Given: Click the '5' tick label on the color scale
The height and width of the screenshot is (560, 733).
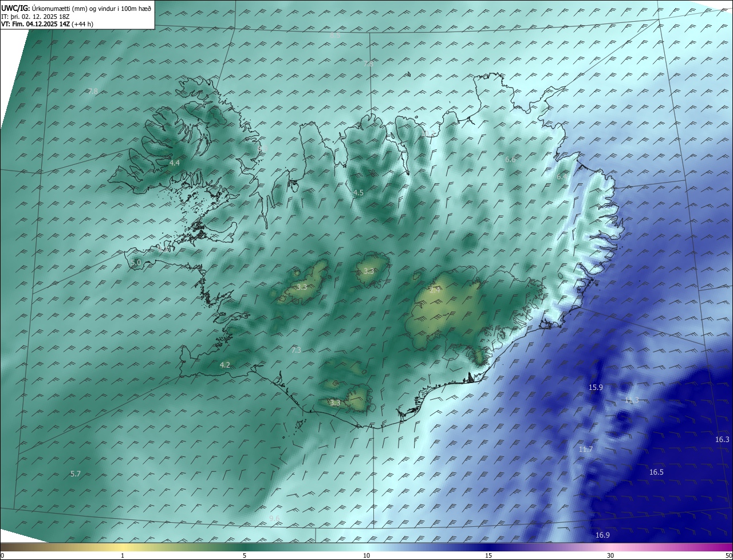Looking at the screenshot, I should tap(245, 556).
